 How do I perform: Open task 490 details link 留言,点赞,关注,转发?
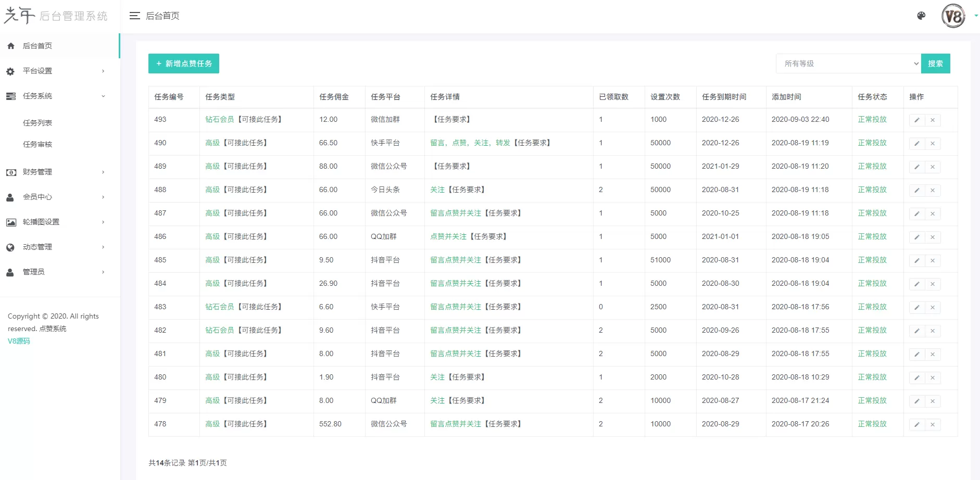click(470, 143)
